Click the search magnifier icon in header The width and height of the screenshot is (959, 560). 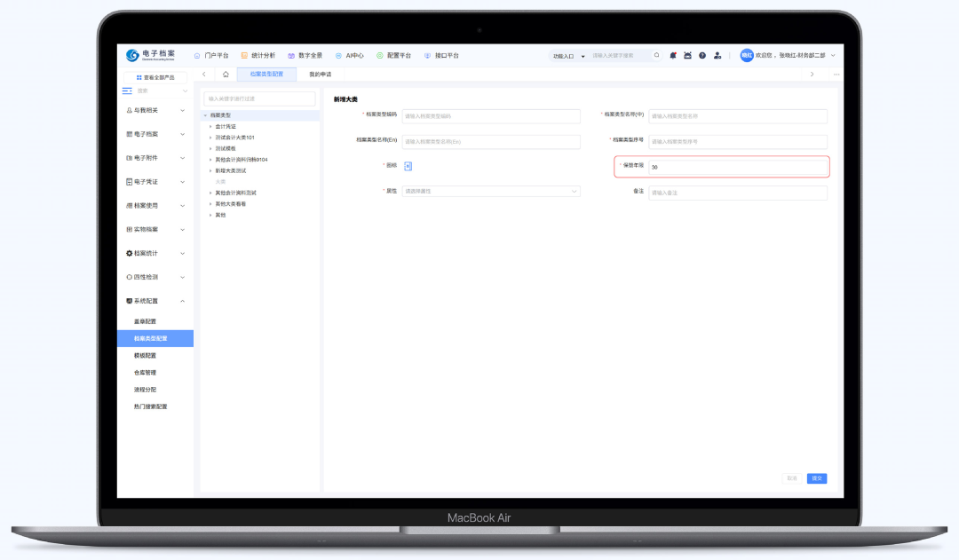(x=657, y=55)
